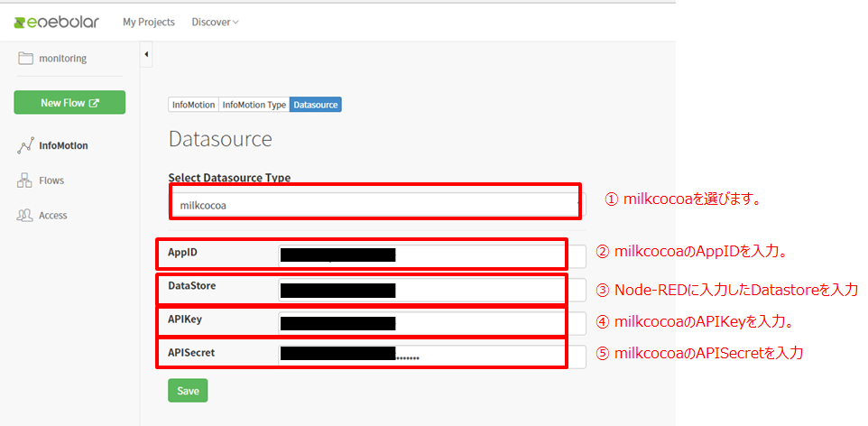Click the enebular logo

click(57, 23)
